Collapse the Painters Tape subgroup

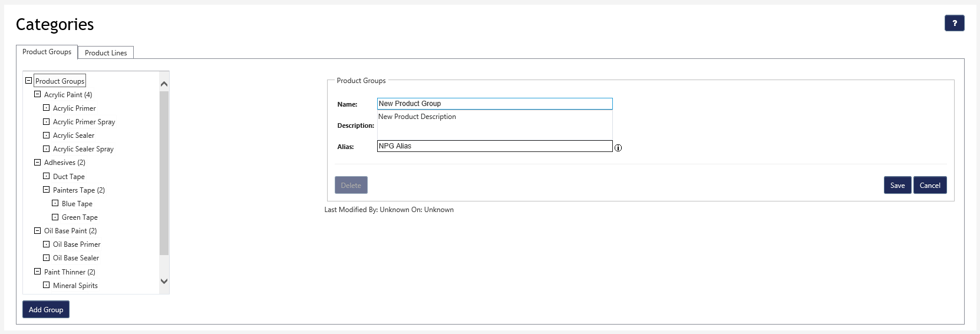tap(47, 190)
